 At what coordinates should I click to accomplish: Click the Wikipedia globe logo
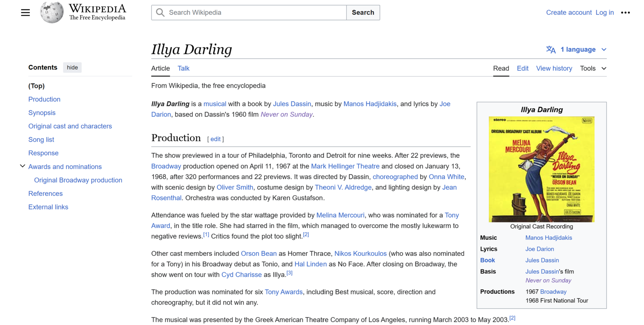pyautogui.click(x=52, y=12)
